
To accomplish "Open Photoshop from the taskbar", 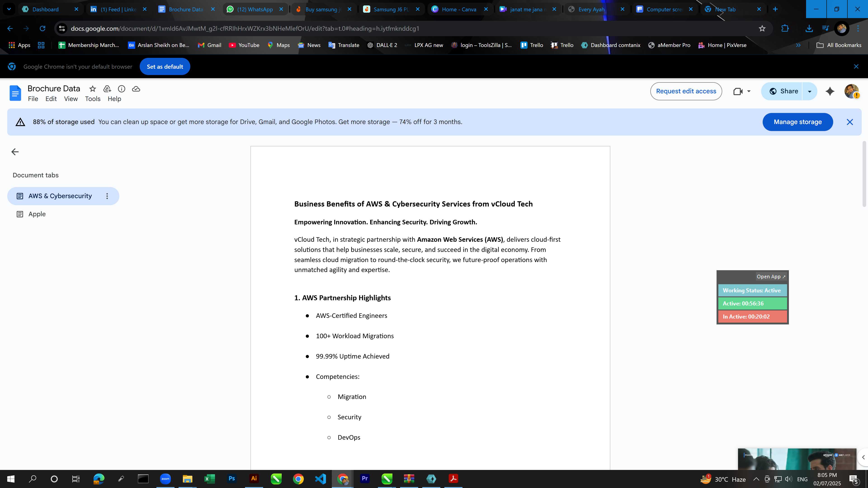I will 231,479.
